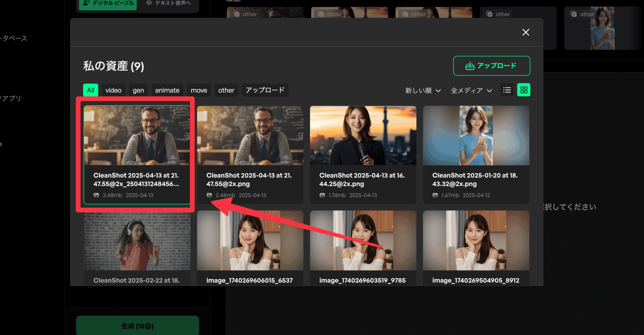Click the 生成 generate button
Screen dimensions: 644x335
click(137, 326)
